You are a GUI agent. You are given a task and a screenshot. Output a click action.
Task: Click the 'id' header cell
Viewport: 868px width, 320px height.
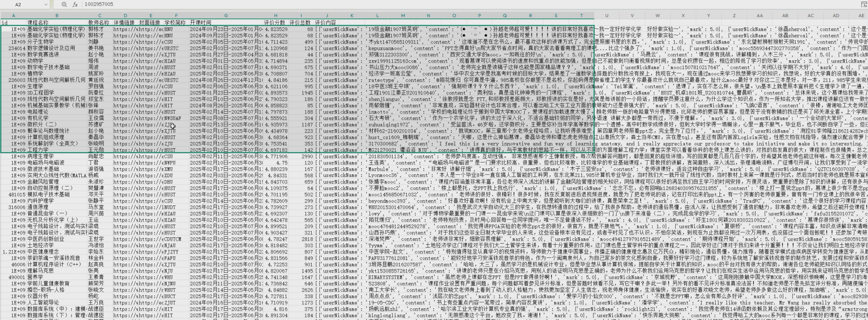13,22
